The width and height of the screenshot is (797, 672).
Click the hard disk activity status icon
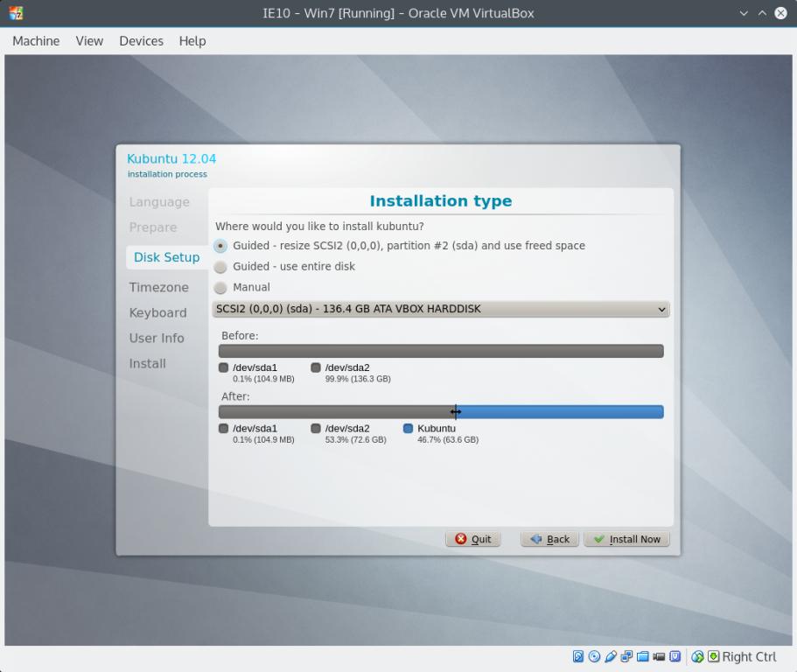point(578,656)
